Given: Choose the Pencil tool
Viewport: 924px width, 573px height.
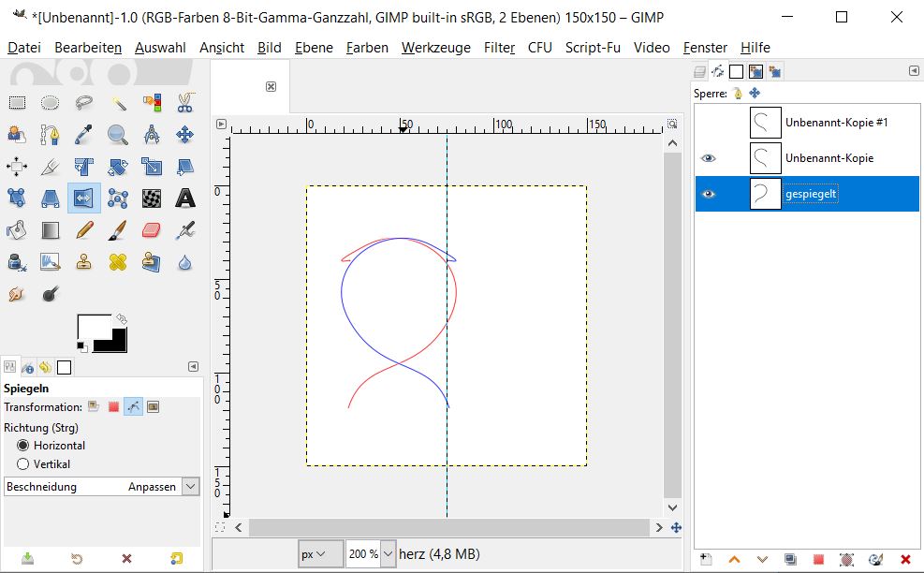Looking at the screenshot, I should [x=84, y=229].
